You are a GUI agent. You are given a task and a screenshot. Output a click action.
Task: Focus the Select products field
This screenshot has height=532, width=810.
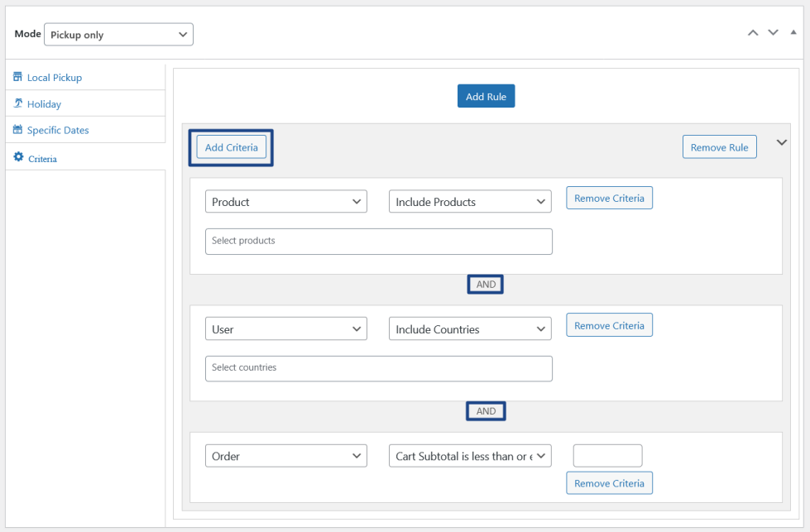click(x=378, y=242)
